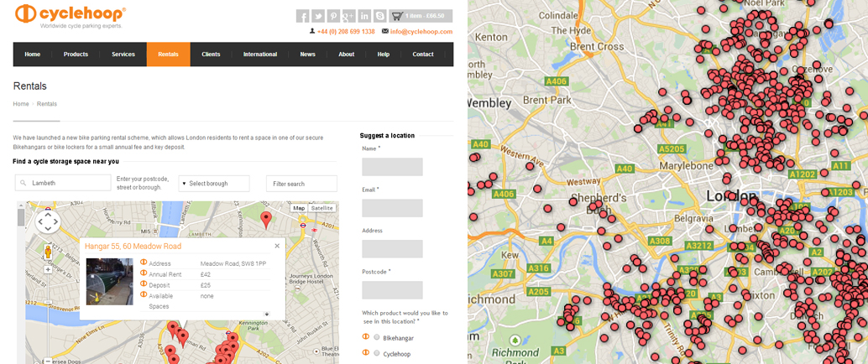Image resolution: width=868 pixels, height=364 pixels.
Task: Click the 'Meadow Road, SW8 1PP' address text
Action: (x=233, y=264)
